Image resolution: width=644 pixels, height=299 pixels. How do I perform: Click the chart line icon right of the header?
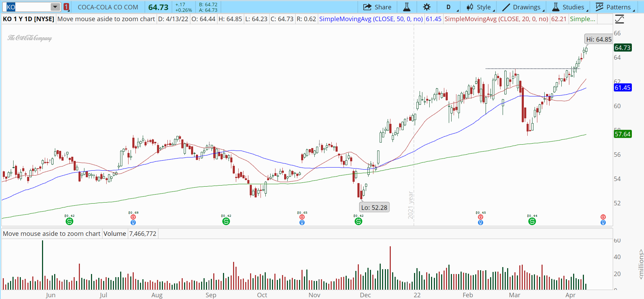(x=619, y=19)
